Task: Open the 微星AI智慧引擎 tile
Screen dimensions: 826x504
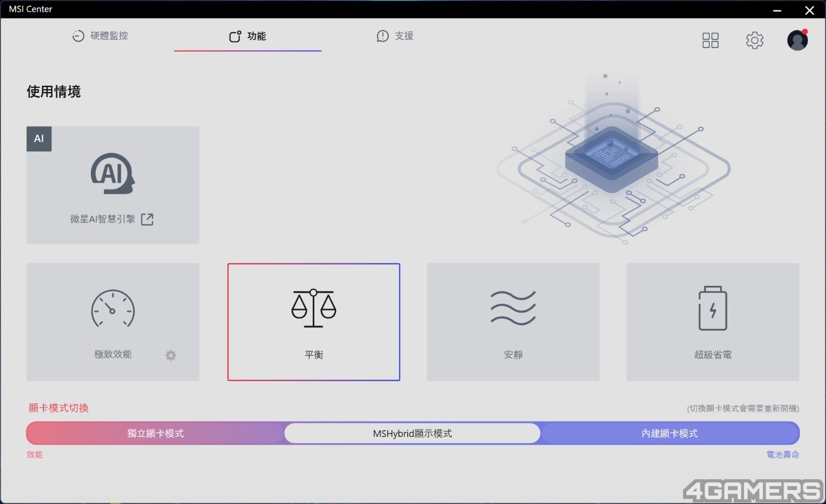Action: pos(113,185)
